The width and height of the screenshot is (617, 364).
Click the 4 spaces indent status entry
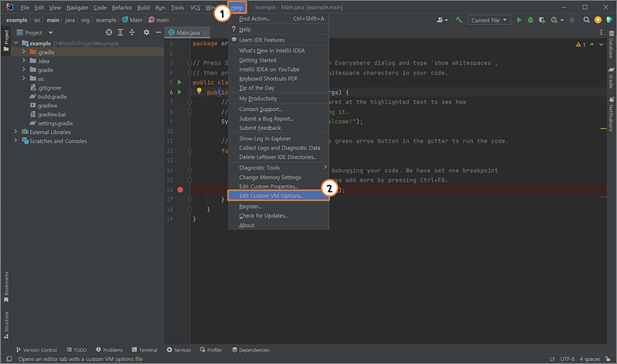pyautogui.click(x=589, y=359)
